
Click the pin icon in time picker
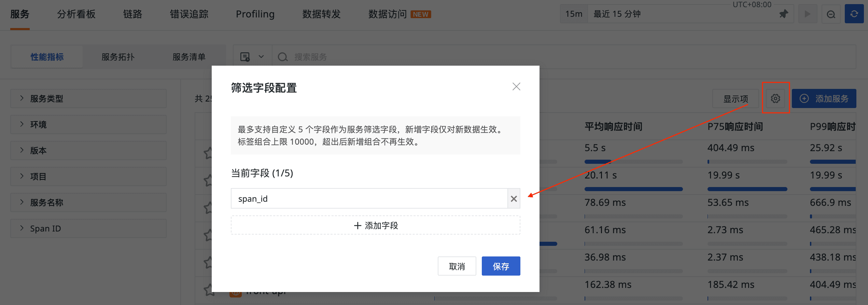point(783,14)
